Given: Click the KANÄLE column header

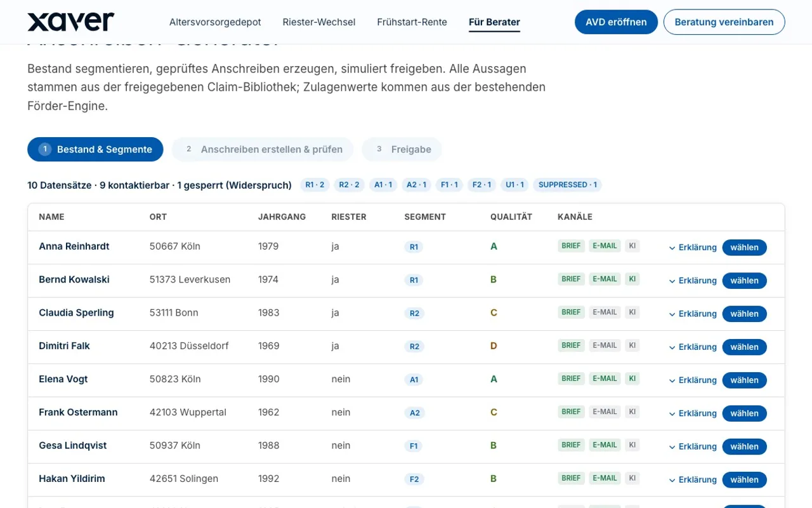Looking at the screenshot, I should coord(575,217).
